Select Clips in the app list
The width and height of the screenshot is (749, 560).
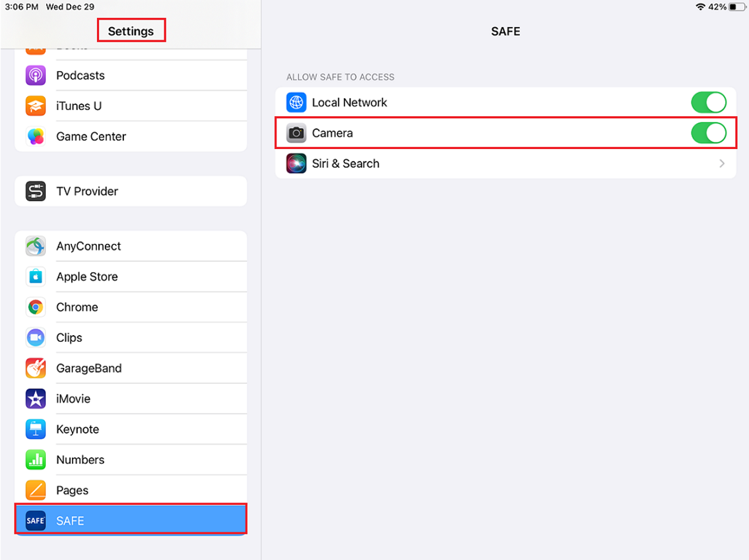pos(131,338)
